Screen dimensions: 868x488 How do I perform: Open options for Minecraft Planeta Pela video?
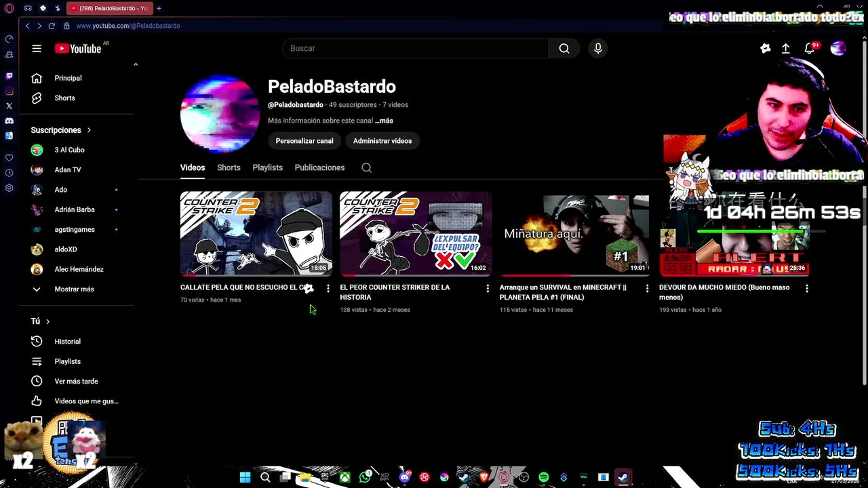pyautogui.click(x=647, y=289)
